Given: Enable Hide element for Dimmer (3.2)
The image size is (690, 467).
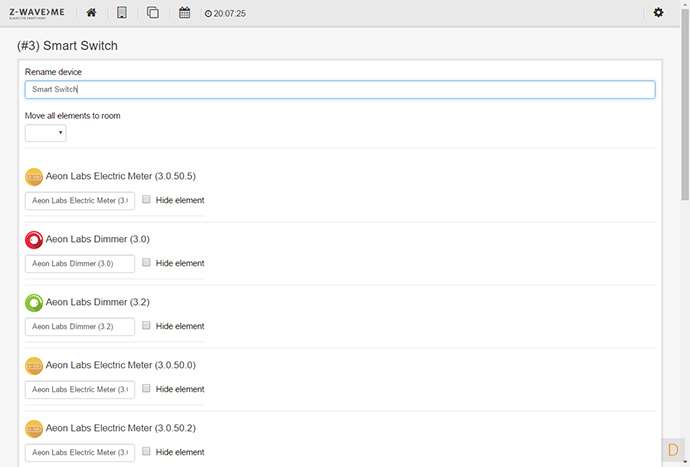Looking at the screenshot, I should [x=147, y=326].
